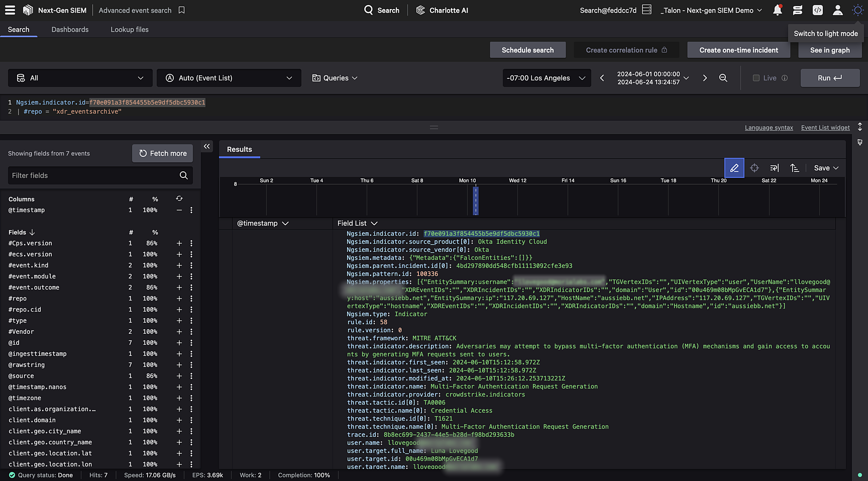Switch to light mode

coord(857,10)
